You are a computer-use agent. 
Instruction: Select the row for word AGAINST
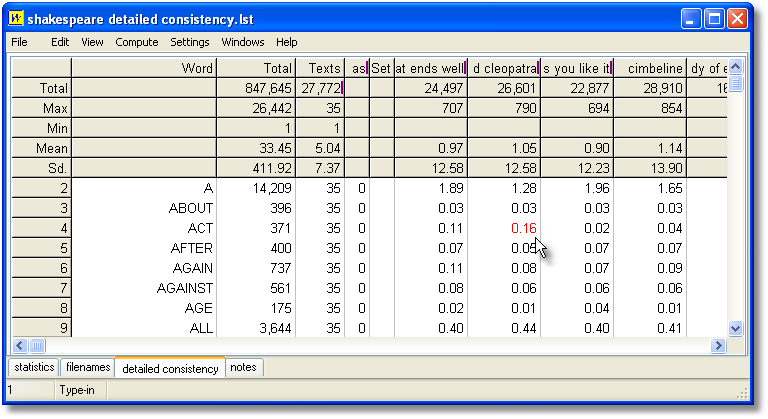tap(144, 288)
